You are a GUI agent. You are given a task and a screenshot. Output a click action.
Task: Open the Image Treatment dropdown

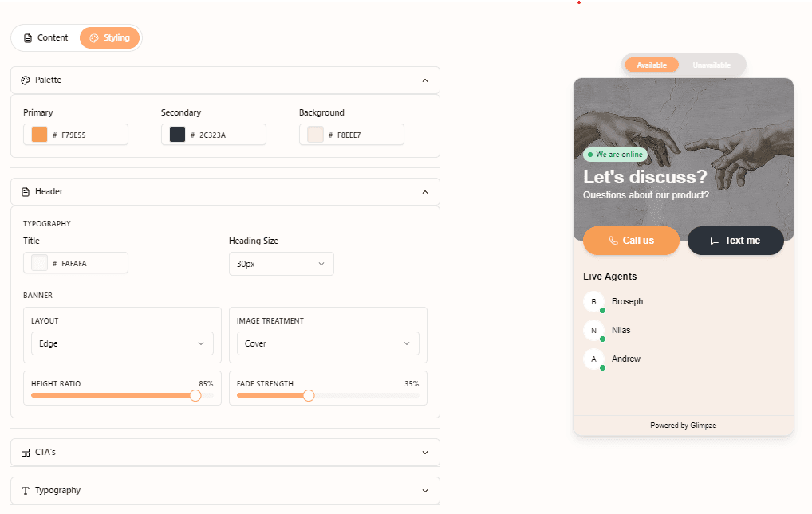click(x=327, y=343)
